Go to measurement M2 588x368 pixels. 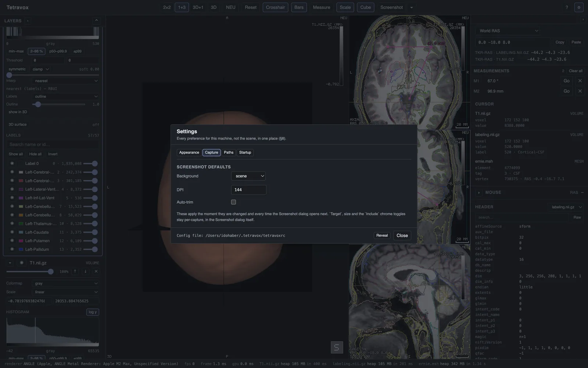(567, 91)
